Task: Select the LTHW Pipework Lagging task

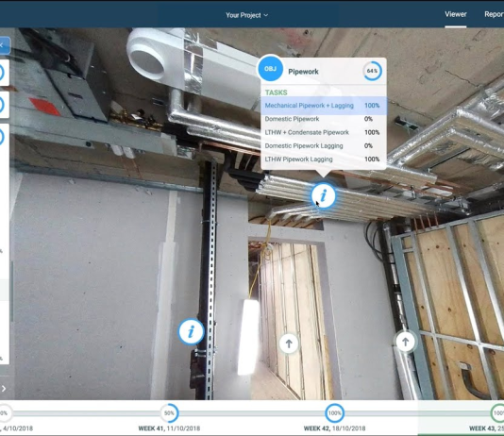Action: 324,159
